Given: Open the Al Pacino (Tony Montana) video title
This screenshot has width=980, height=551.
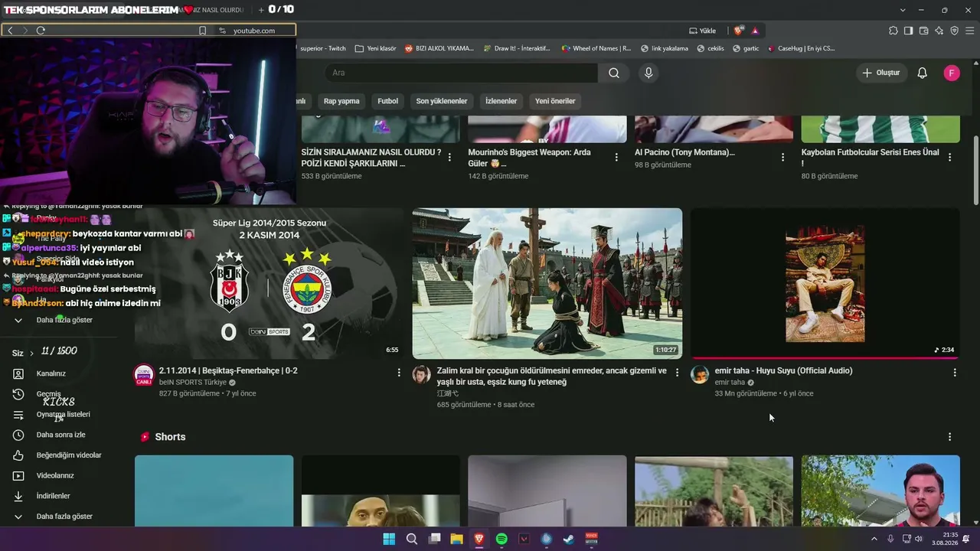Looking at the screenshot, I should [x=684, y=152].
